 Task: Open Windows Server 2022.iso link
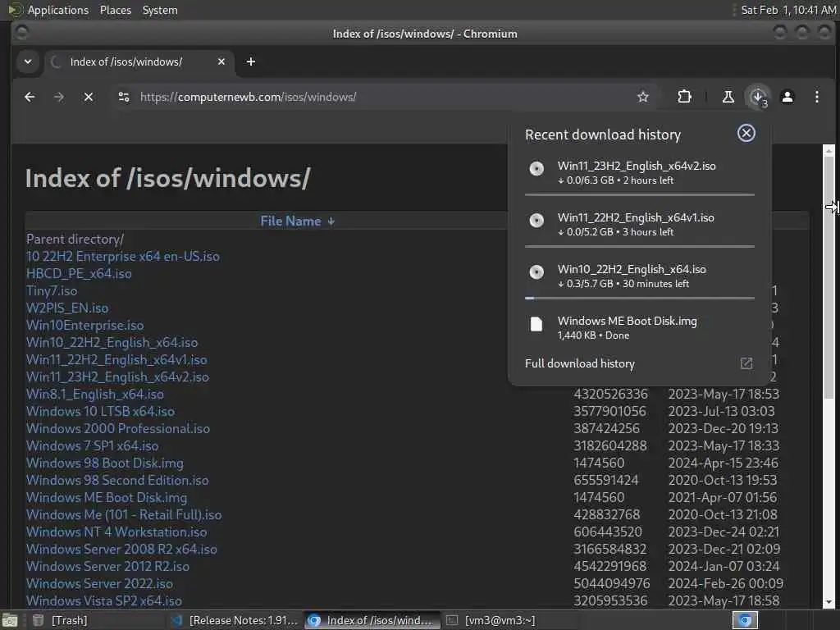pos(99,583)
